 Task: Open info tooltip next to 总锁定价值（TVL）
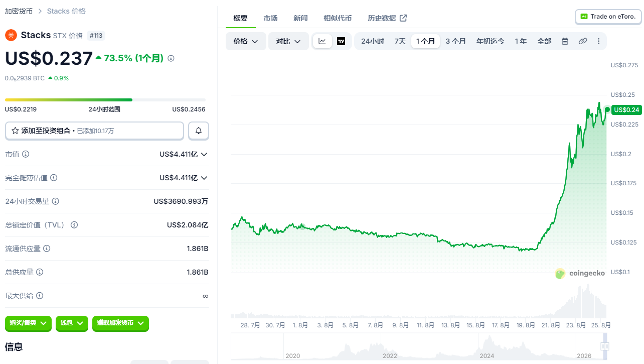pos(74,225)
